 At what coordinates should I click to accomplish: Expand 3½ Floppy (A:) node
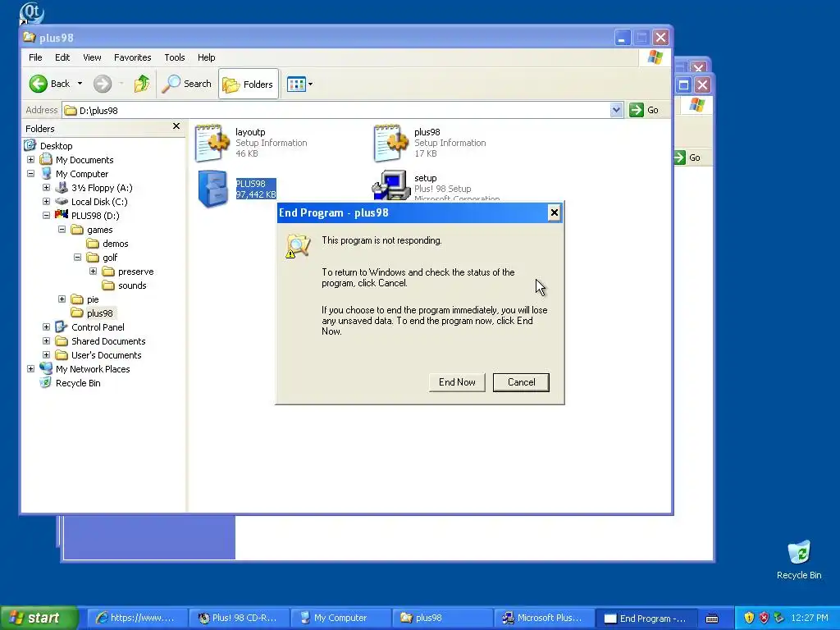(x=46, y=188)
